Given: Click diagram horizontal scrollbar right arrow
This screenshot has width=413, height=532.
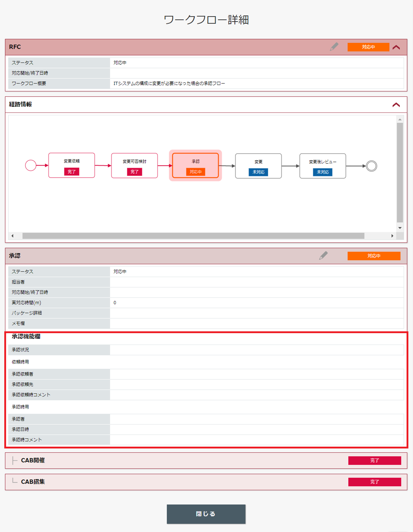Looking at the screenshot, I should coord(392,236).
